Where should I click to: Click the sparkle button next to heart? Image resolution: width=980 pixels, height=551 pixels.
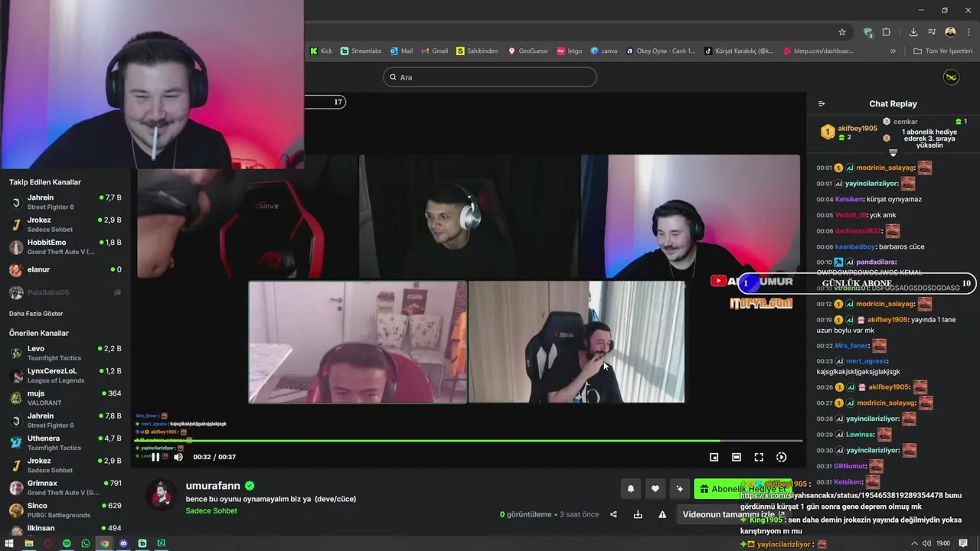click(679, 489)
